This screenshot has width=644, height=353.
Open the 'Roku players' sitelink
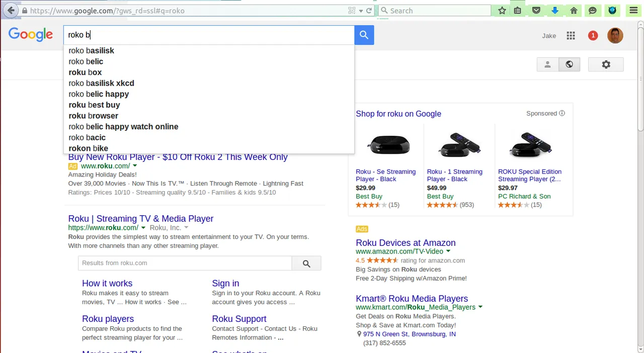point(108,319)
